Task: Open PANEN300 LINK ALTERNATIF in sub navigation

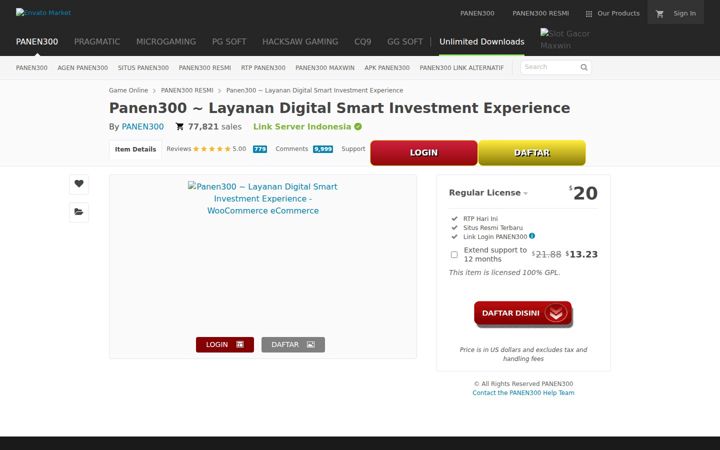Action: click(461, 68)
